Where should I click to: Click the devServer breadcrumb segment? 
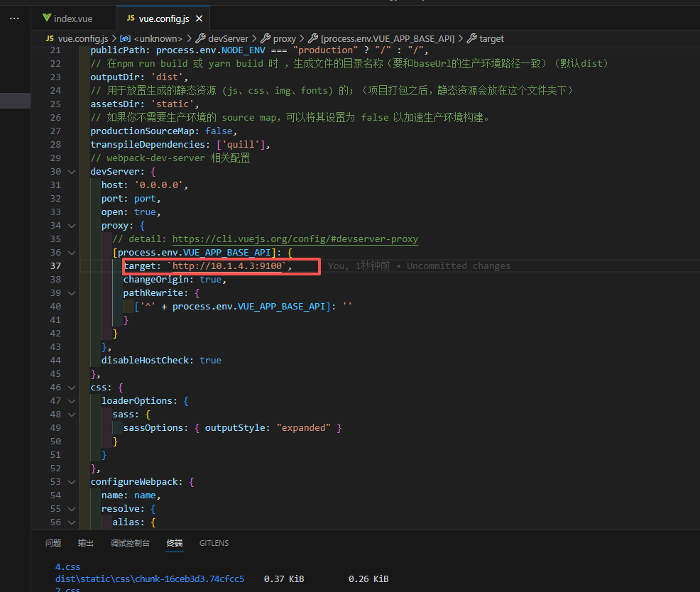pyautogui.click(x=228, y=39)
